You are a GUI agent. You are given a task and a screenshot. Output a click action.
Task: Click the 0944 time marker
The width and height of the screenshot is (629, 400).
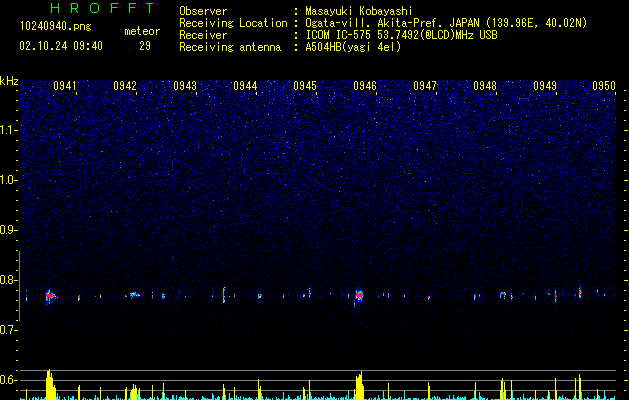(x=245, y=86)
